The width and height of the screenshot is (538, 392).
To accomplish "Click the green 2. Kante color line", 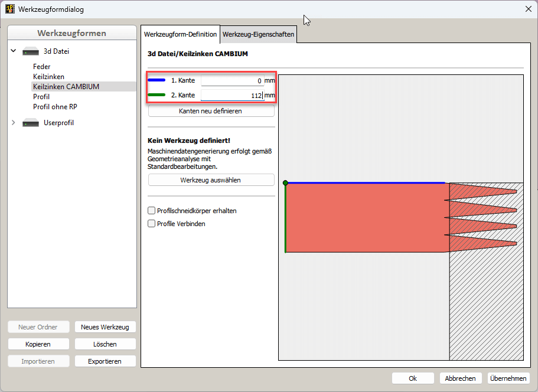I will [156, 95].
